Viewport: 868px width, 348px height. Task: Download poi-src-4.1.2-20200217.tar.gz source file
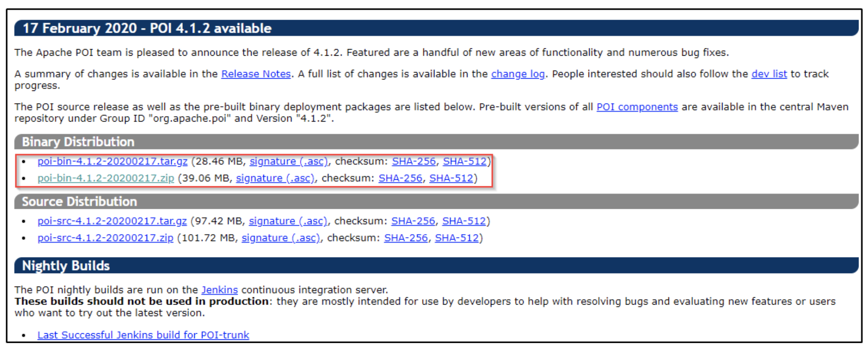(112, 221)
